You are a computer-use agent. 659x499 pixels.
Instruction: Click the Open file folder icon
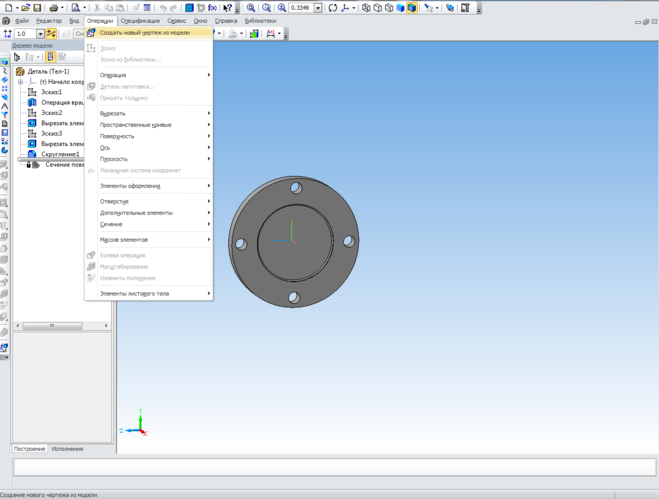click(x=24, y=8)
